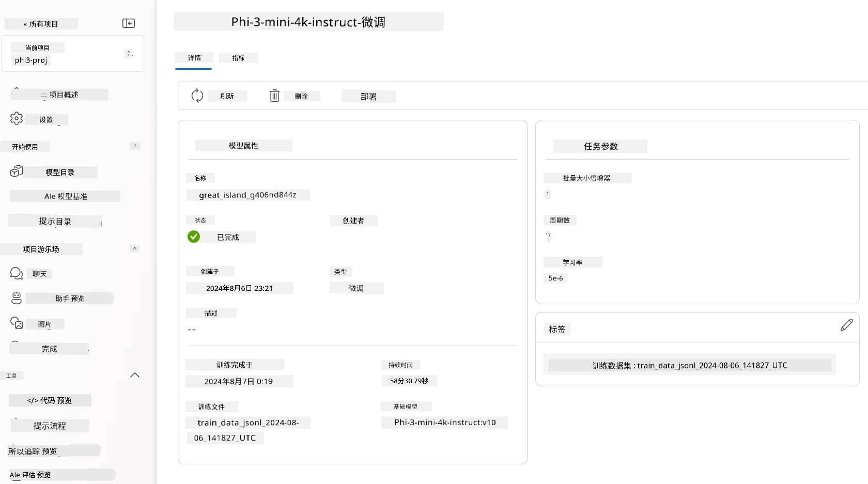868x484 pixels.
Task: Click the 部署 button
Action: [x=368, y=97]
